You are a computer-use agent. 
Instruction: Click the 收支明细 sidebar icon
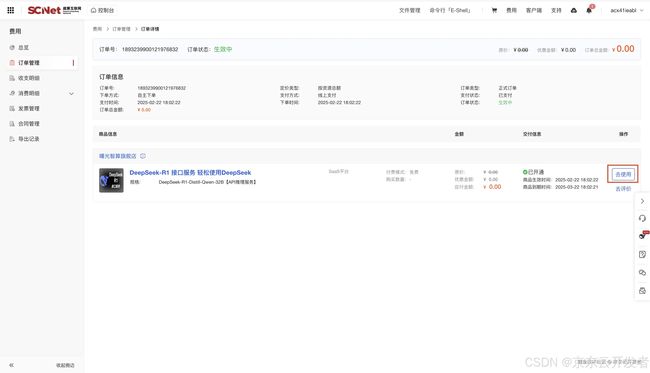(12, 78)
